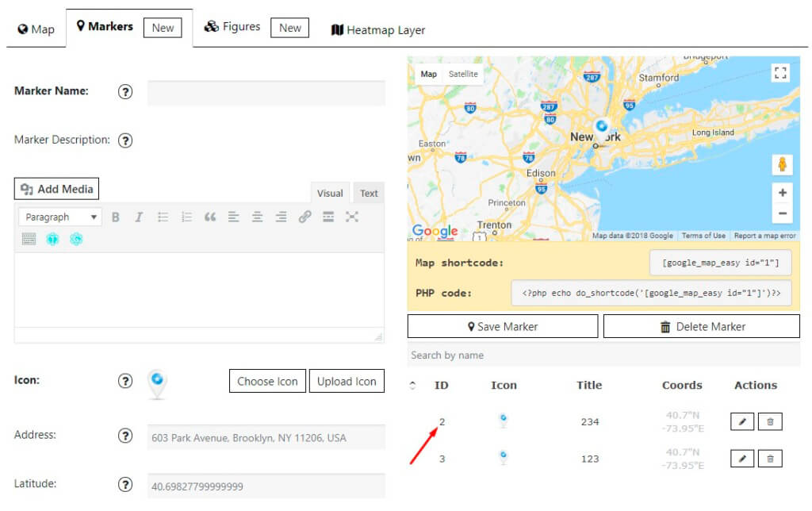Viewport: 812px width, 511px height.
Task: Click the insert link icon
Action: (x=305, y=217)
